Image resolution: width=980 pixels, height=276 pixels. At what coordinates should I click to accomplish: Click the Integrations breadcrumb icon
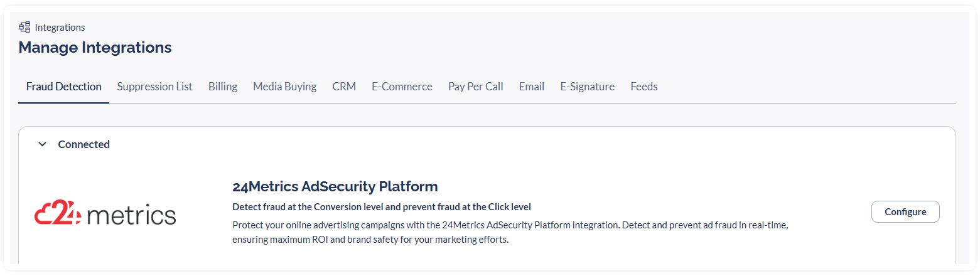coord(24,27)
